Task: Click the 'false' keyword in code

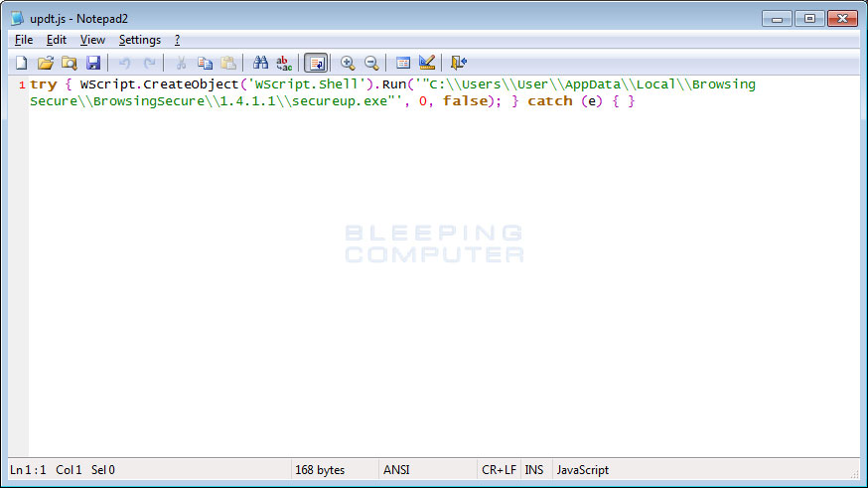Action: 465,100
